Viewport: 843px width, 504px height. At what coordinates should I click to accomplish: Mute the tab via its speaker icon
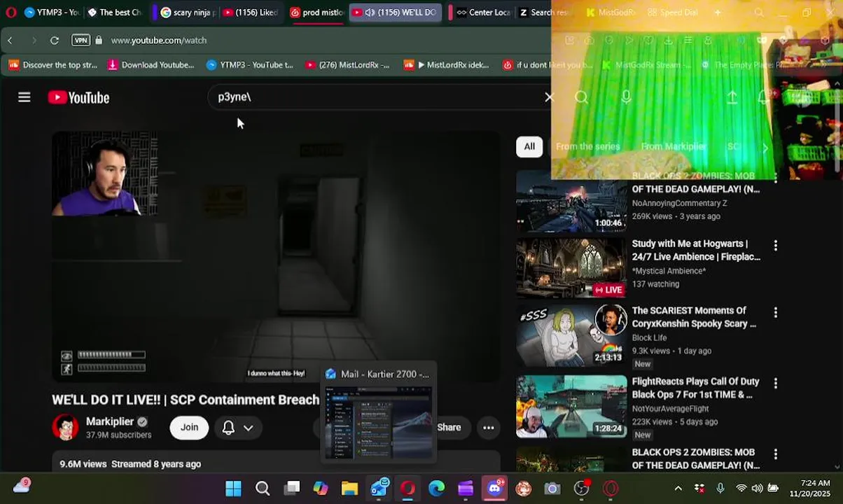[x=370, y=12]
